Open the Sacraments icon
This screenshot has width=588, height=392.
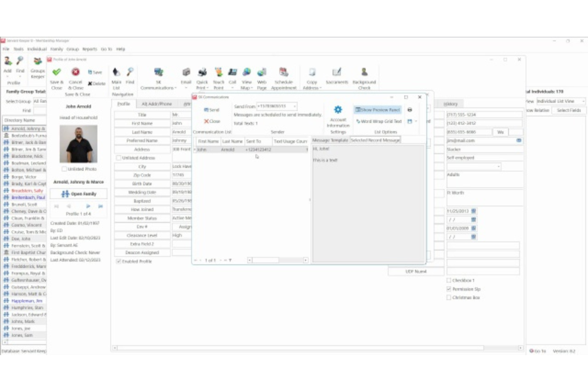(337, 72)
